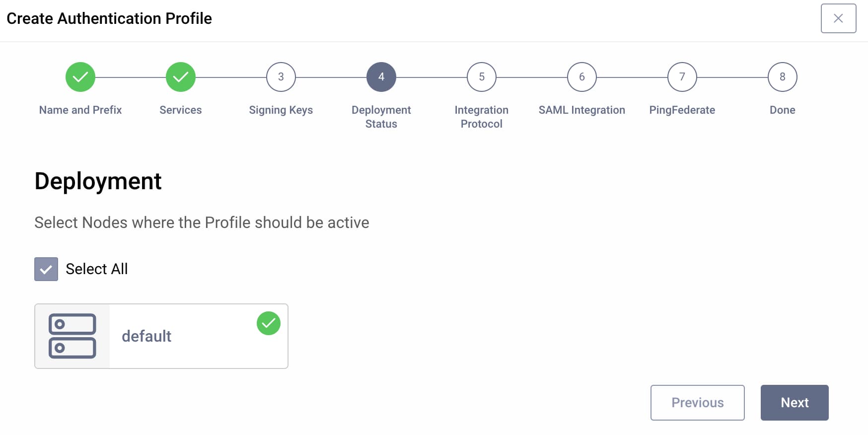Viewport: 868px width, 435px height.
Task: Go to the Signing Keys step label
Action: pyautogui.click(x=281, y=110)
